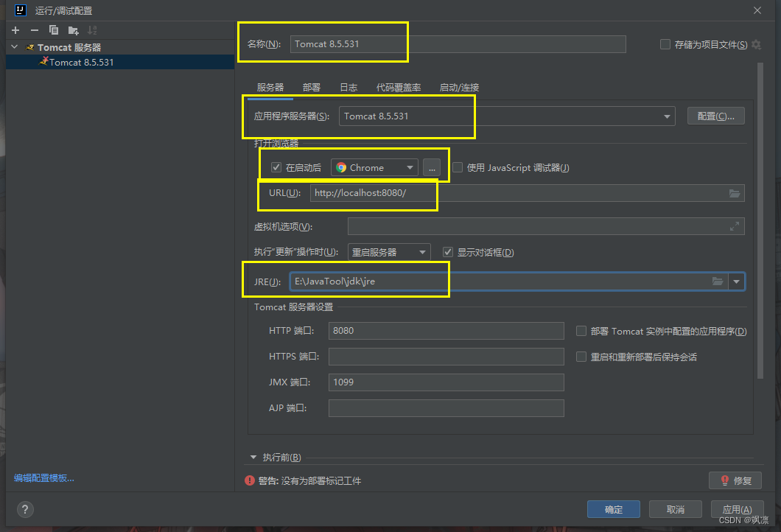The image size is (781, 532).
Task: Close the run/debug configurations dialog
Action: (x=757, y=10)
